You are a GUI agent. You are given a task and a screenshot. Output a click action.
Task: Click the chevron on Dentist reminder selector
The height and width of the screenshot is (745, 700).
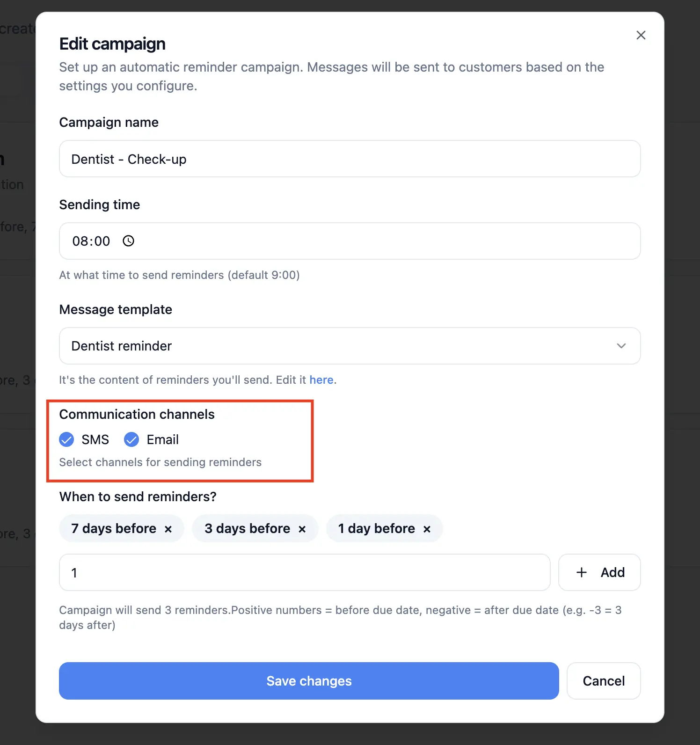[x=621, y=346]
